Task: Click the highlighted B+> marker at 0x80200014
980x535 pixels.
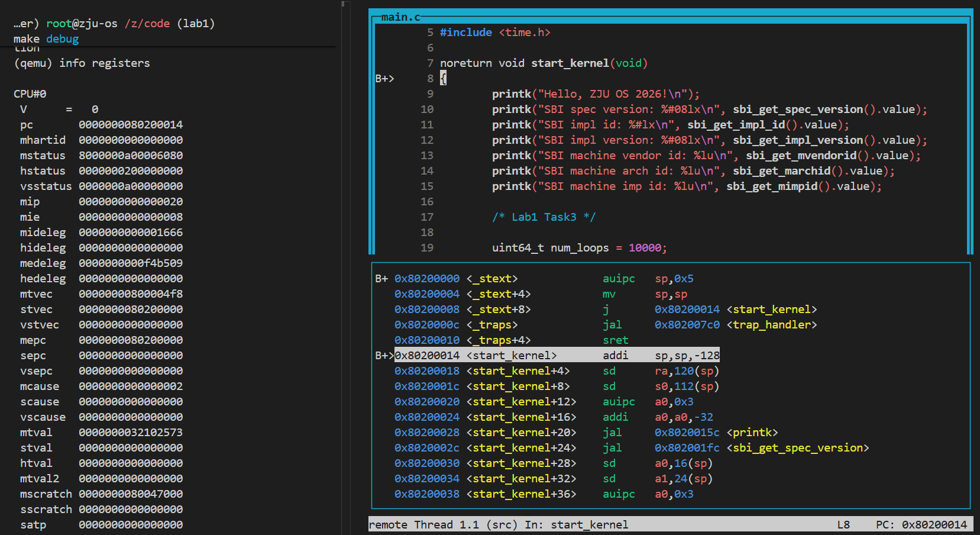Action: click(384, 356)
